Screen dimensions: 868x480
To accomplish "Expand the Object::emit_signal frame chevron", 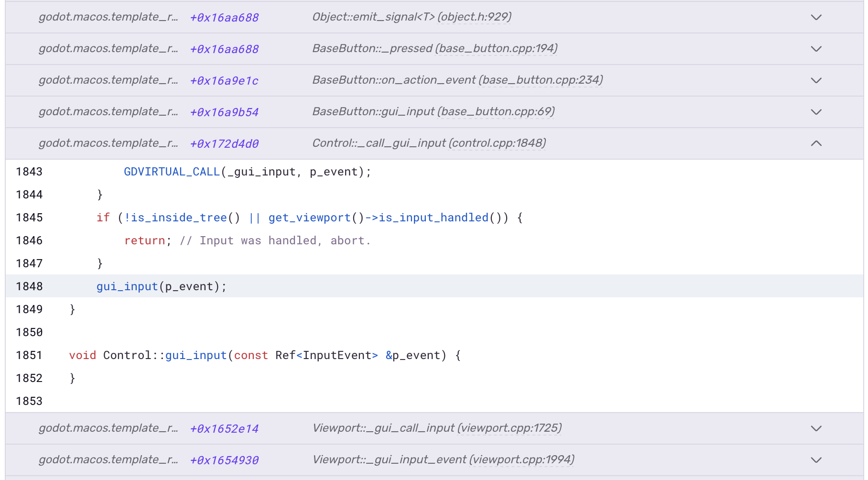I will [x=816, y=17].
